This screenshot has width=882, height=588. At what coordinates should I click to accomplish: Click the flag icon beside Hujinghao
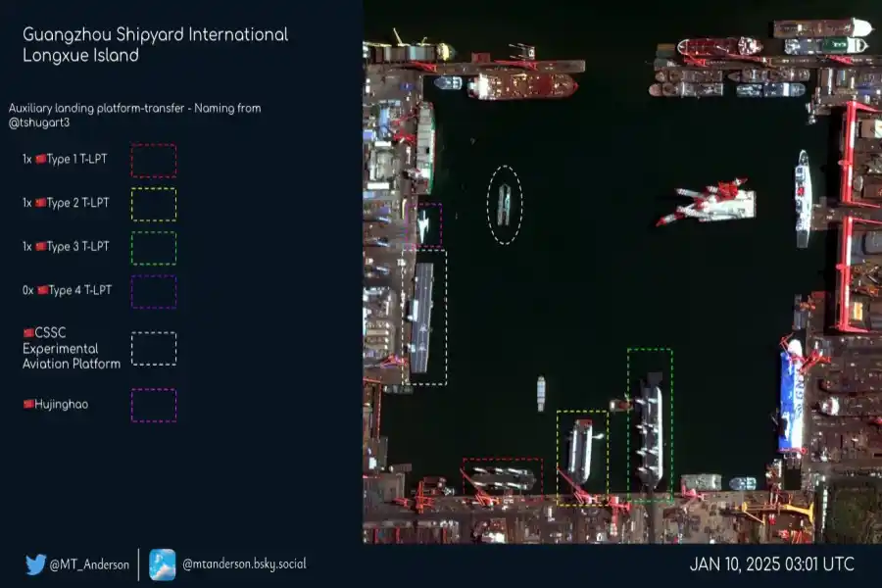[28, 405]
